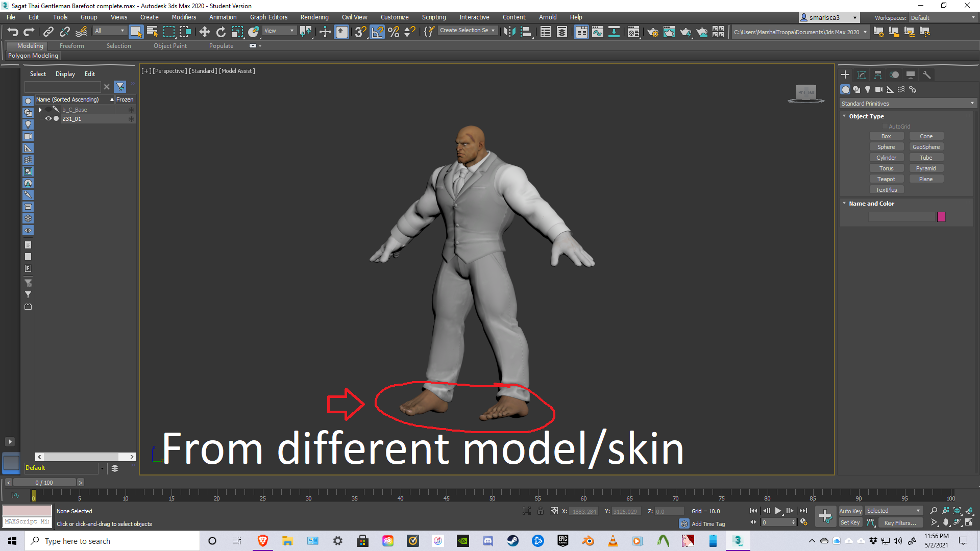This screenshot has width=980, height=551.
Task: Click the Redo arrow in main toolbar
Action: (29, 32)
